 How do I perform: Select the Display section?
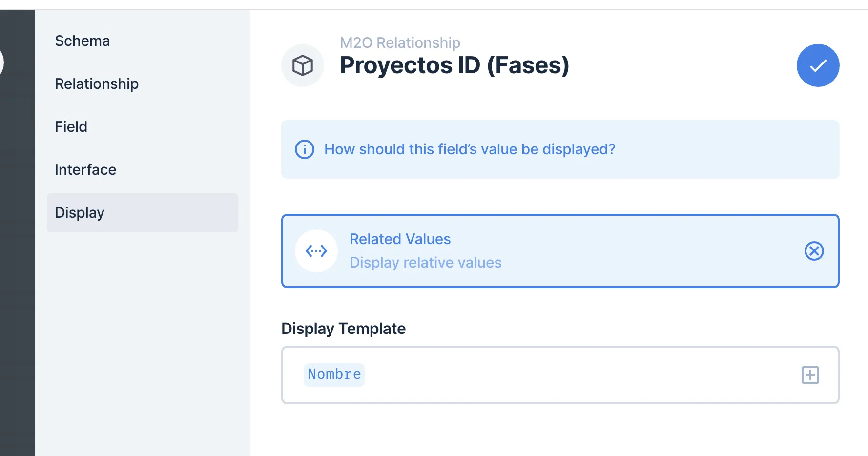click(80, 213)
